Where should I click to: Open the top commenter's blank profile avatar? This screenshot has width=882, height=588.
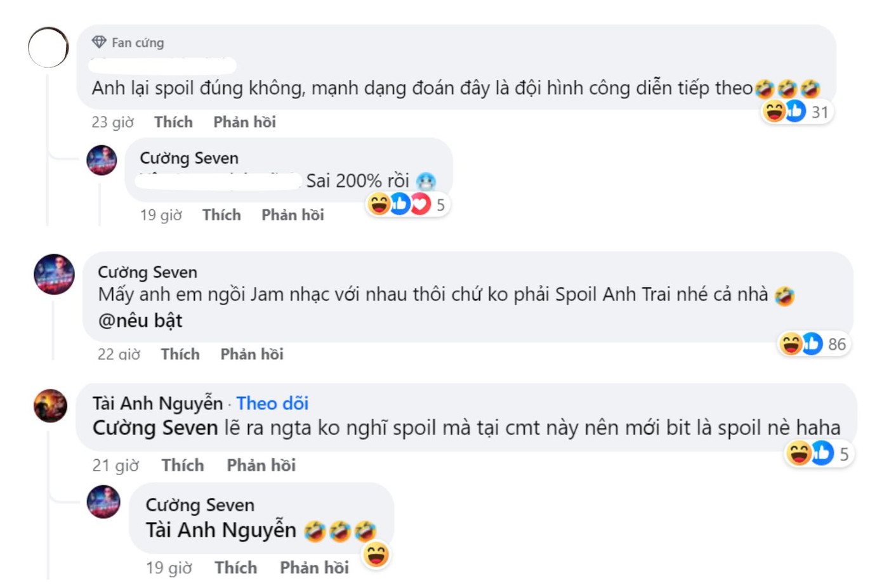click(47, 47)
